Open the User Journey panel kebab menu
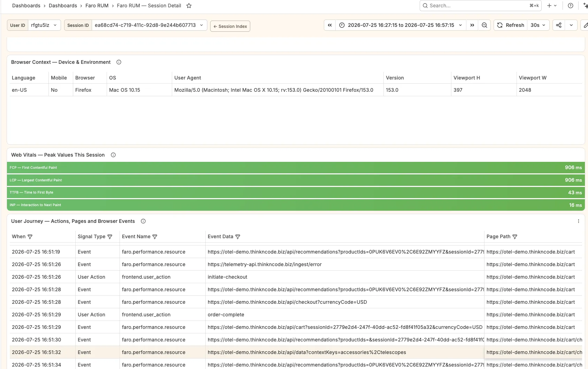 (x=579, y=221)
